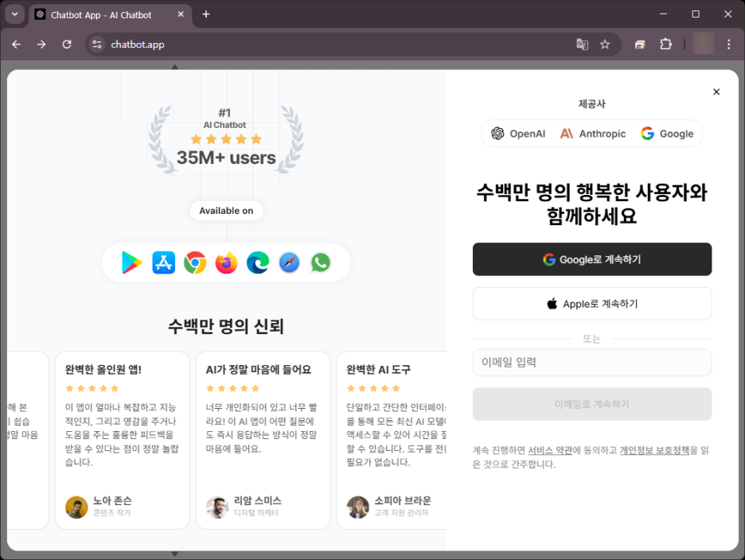745x560 pixels.
Task: Open the translate page icon
Action: coord(582,45)
